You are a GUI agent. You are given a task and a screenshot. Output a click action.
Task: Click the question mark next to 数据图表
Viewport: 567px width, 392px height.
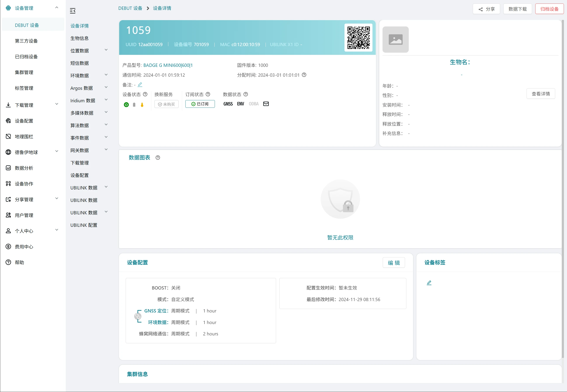[158, 158]
